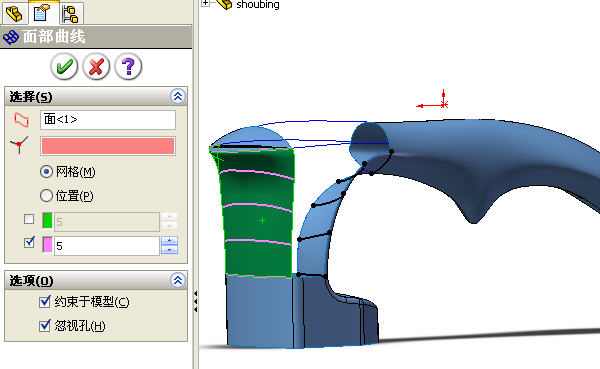The width and height of the screenshot is (600, 369).
Task: Select the shoubing part in the tree
Action: [258, 4]
